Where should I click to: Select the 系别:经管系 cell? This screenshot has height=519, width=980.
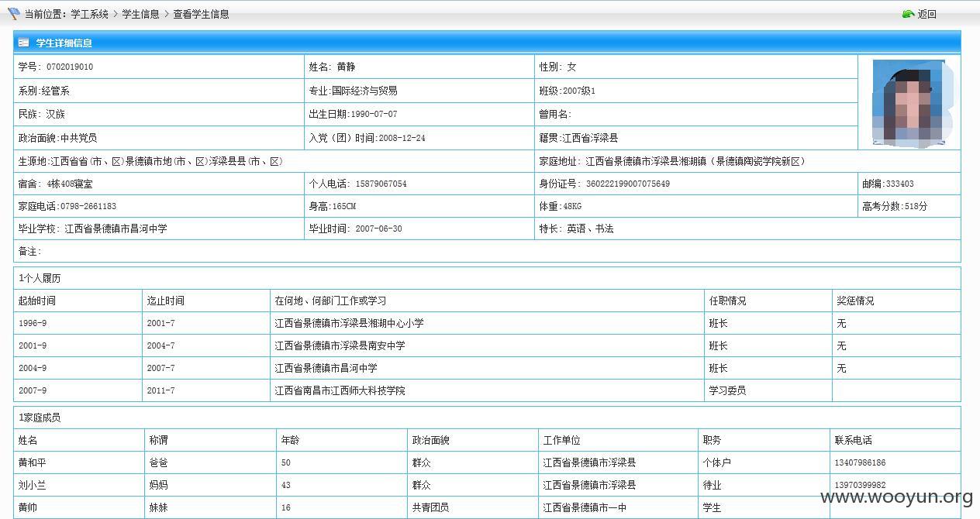(159, 91)
